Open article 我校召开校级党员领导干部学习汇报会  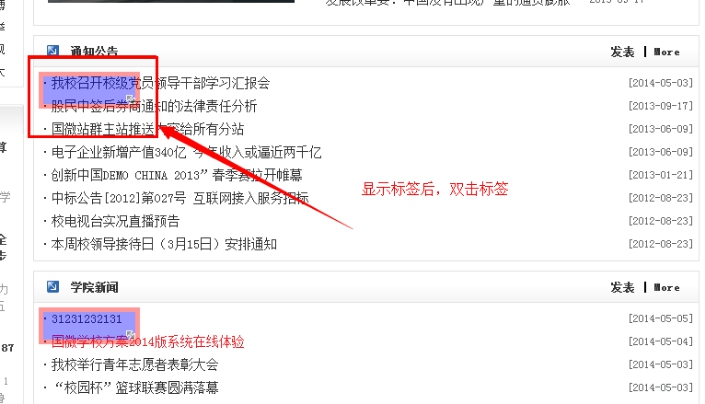click(161, 83)
